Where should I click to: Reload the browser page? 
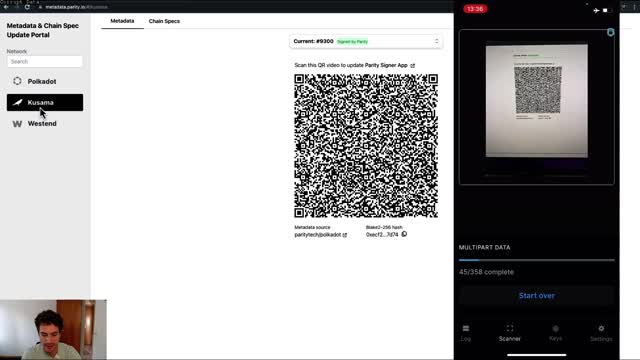pos(27,7)
